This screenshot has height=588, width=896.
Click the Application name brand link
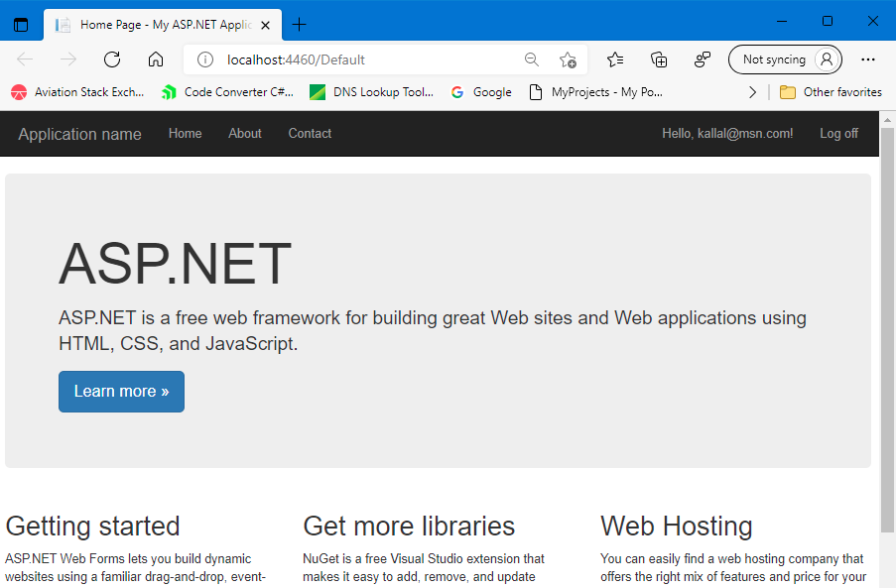tap(80, 134)
